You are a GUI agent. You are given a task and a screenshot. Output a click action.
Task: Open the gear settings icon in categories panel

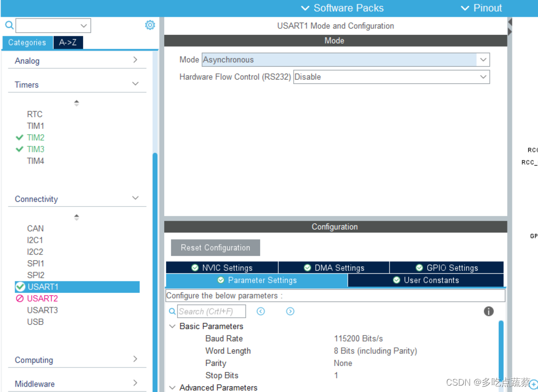150,25
